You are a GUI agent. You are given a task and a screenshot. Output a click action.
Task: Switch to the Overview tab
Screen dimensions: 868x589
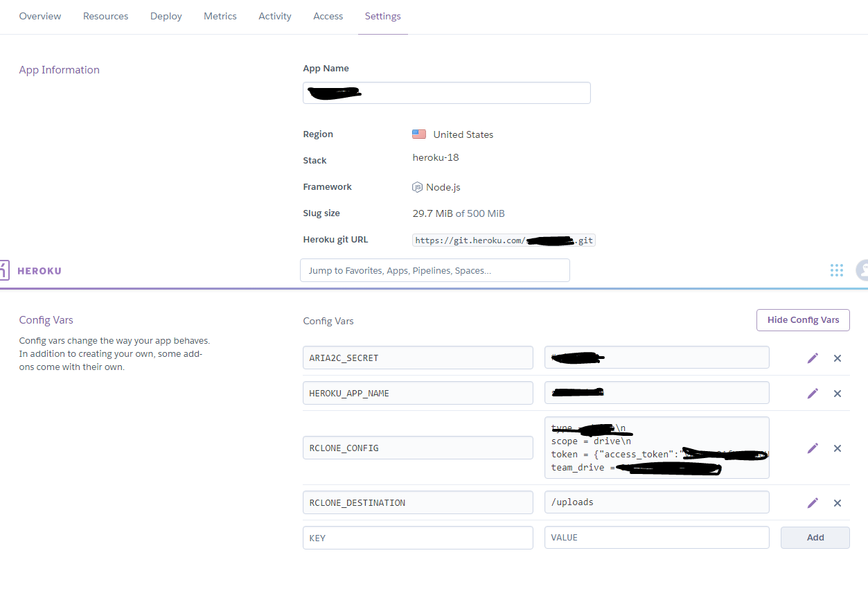click(x=40, y=16)
